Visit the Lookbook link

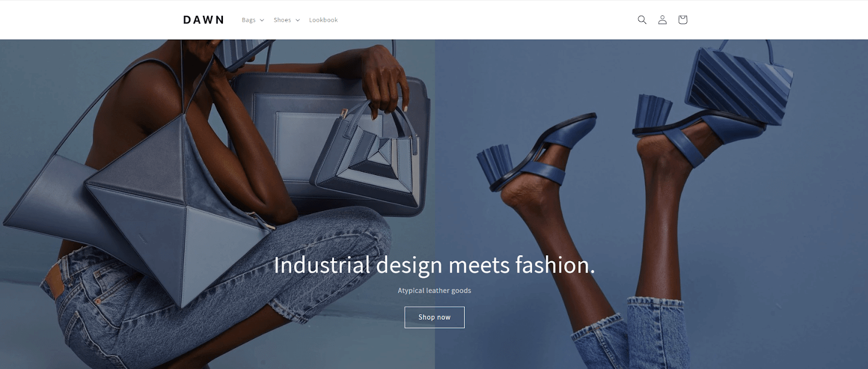click(x=323, y=20)
